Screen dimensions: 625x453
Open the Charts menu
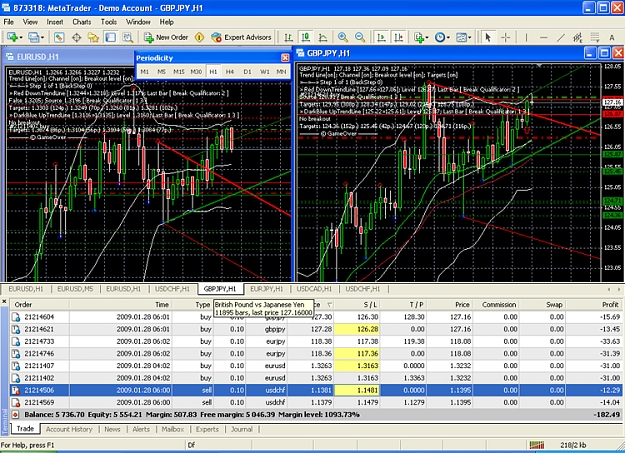82,22
